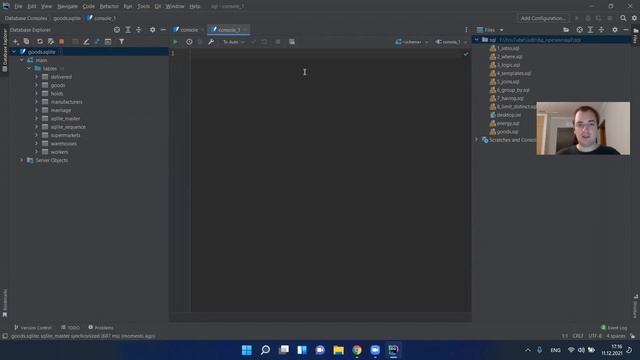Screen dimensions: 640x360
Task: Open Google Chrome from the taskbar
Action: pyautogui.click(x=357, y=350)
